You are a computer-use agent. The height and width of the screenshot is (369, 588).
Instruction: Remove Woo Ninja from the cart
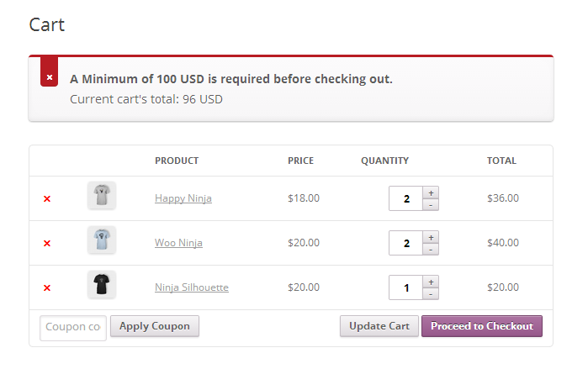point(47,243)
